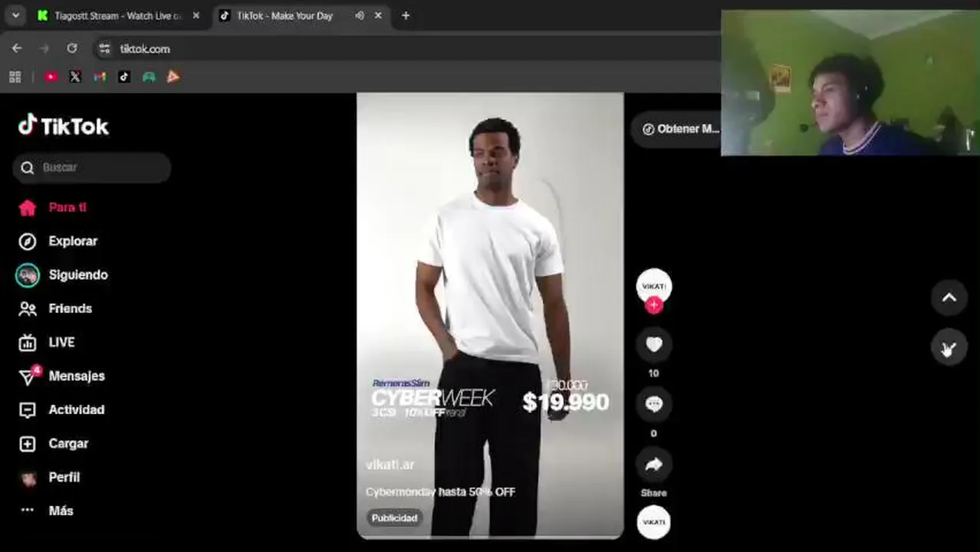Close the TikTok tab
Image resolution: width=980 pixels, height=552 pixels.
pos(378,15)
